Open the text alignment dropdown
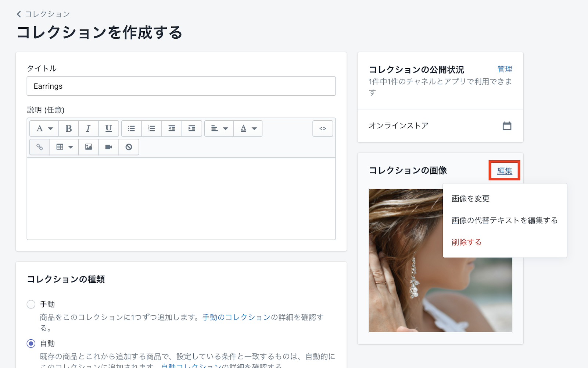The height and width of the screenshot is (368, 588). 219,128
